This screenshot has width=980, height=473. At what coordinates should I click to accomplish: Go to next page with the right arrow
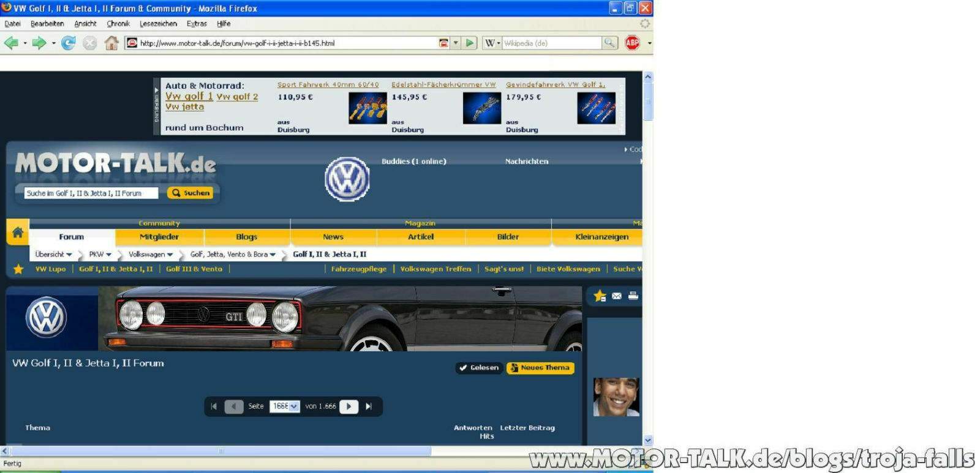349,406
